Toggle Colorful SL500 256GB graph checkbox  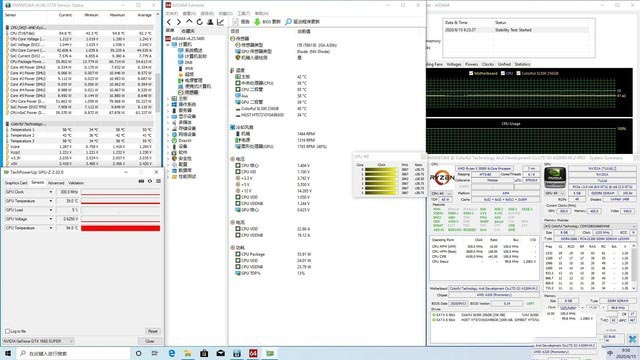click(x=518, y=73)
